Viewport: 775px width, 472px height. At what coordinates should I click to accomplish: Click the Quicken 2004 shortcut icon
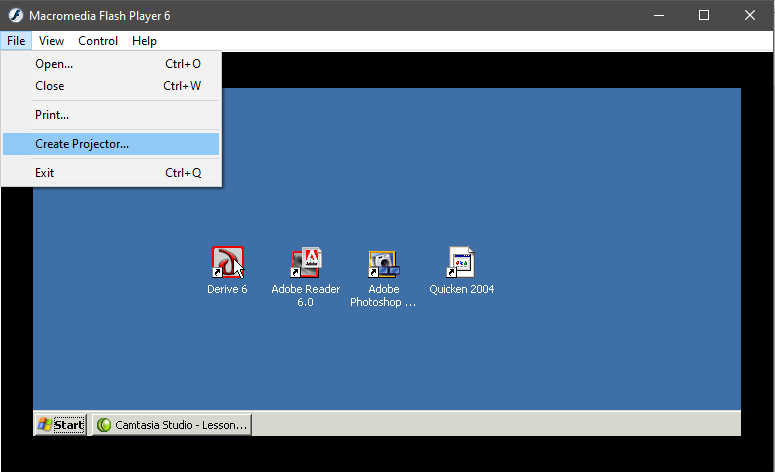click(x=461, y=262)
